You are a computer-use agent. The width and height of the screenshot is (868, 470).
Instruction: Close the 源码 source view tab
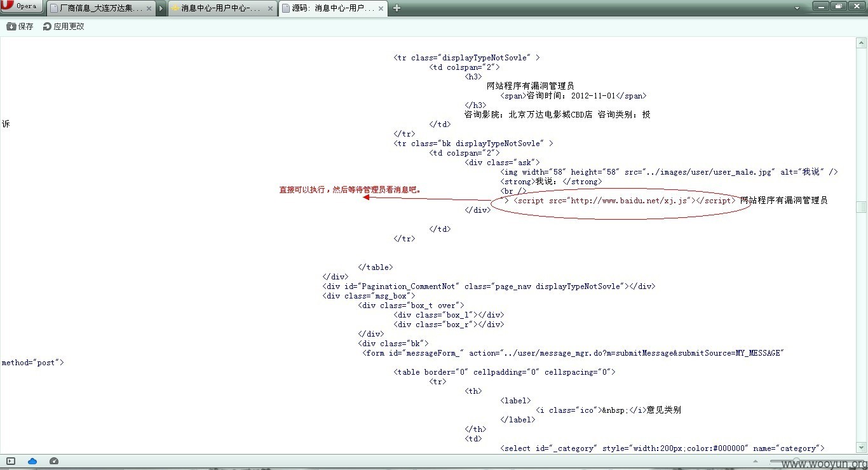click(381, 9)
